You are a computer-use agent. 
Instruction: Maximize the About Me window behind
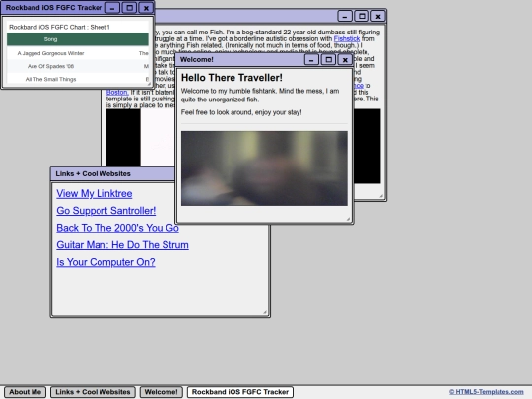362,16
